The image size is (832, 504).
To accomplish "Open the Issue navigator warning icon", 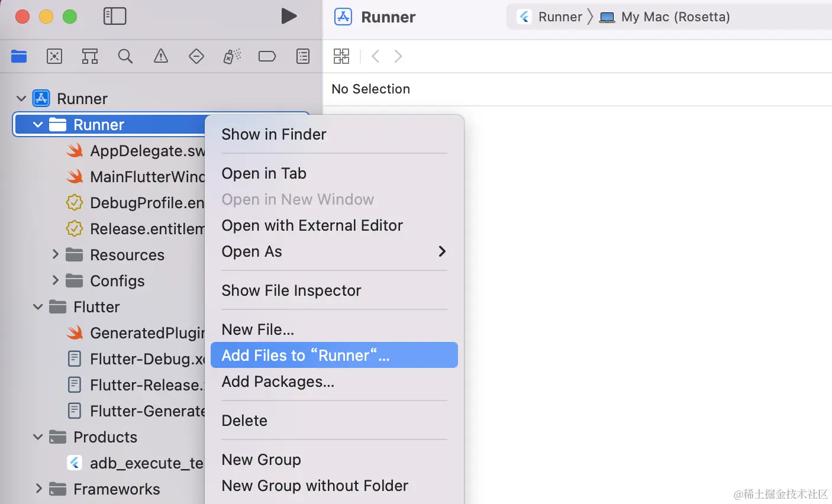I will (x=161, y=56).
